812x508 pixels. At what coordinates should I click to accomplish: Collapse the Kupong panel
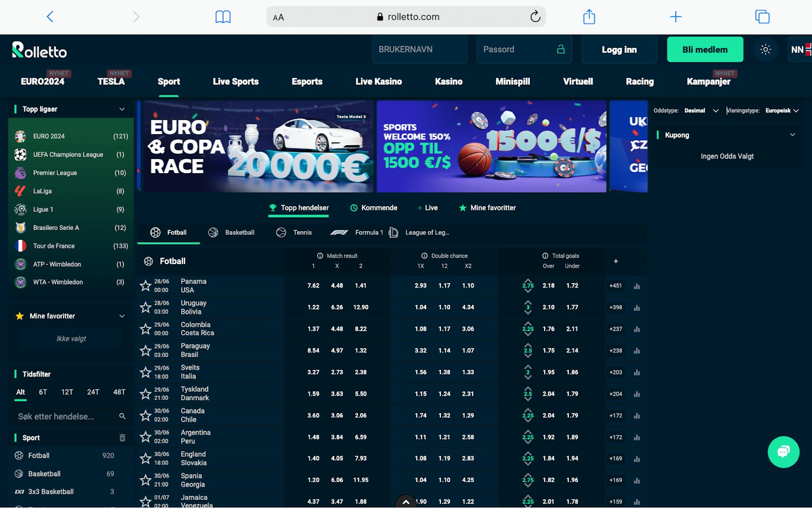coord(792,135)
